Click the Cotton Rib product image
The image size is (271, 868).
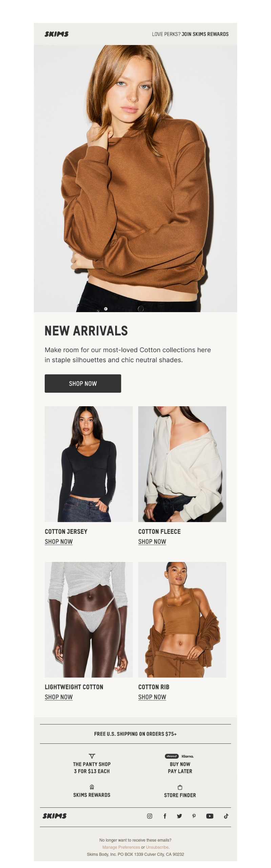[x=182, y=620]
